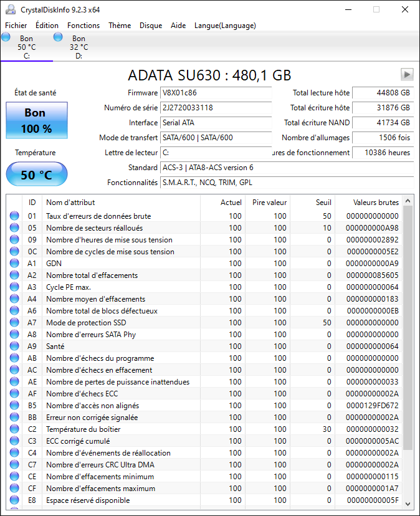Click raw value 0000129FD672

(x=372, y=406)
